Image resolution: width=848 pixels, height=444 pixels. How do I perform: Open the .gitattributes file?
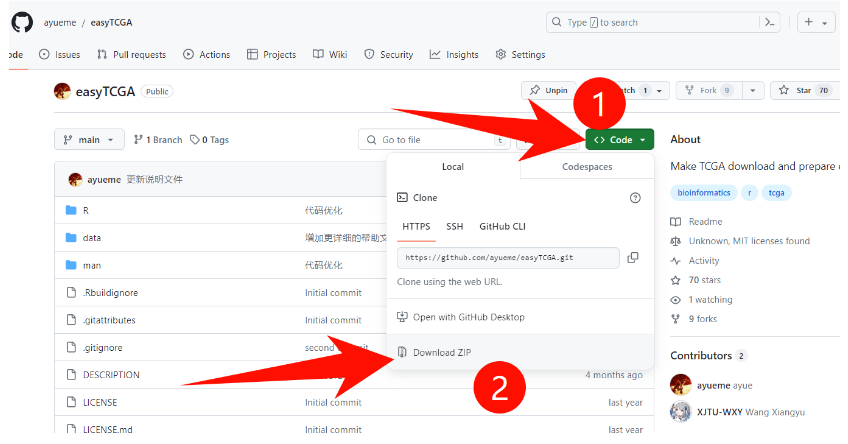(109, 320)
